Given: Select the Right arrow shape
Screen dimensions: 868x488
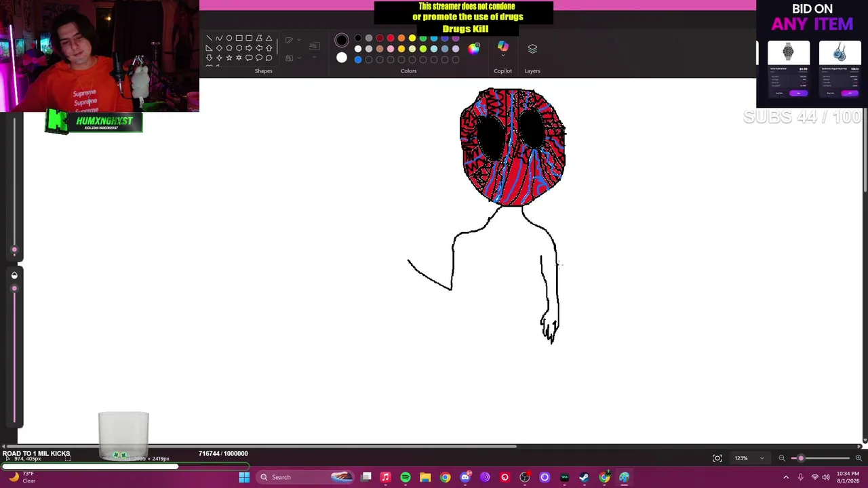Looking at the screenshot, I should [x=249, y=48].
